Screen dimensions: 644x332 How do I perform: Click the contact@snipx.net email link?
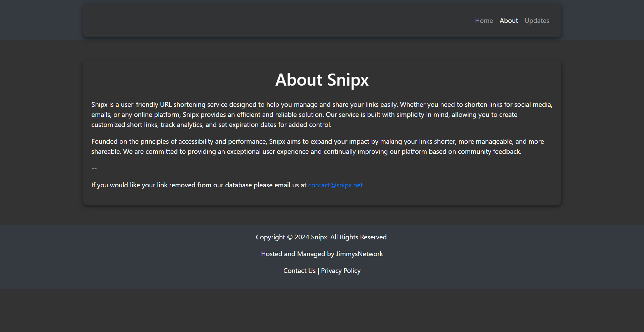335,185
